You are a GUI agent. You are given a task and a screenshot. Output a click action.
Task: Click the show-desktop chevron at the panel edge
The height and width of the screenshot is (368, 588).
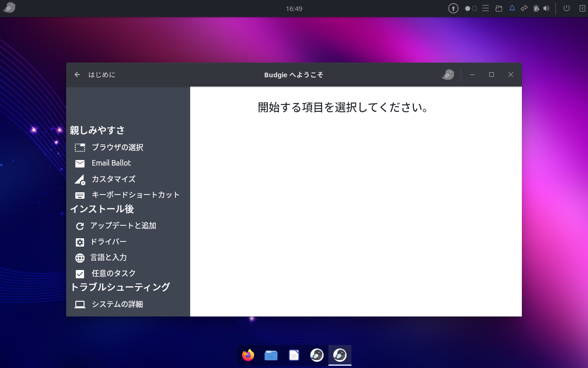(582, 8)
